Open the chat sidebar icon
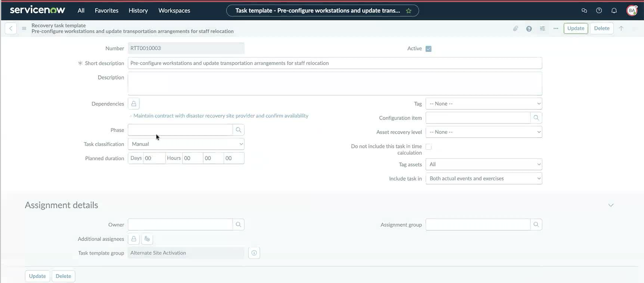The image size is (644, 283). pyautogui.click(x=584, y=11)
